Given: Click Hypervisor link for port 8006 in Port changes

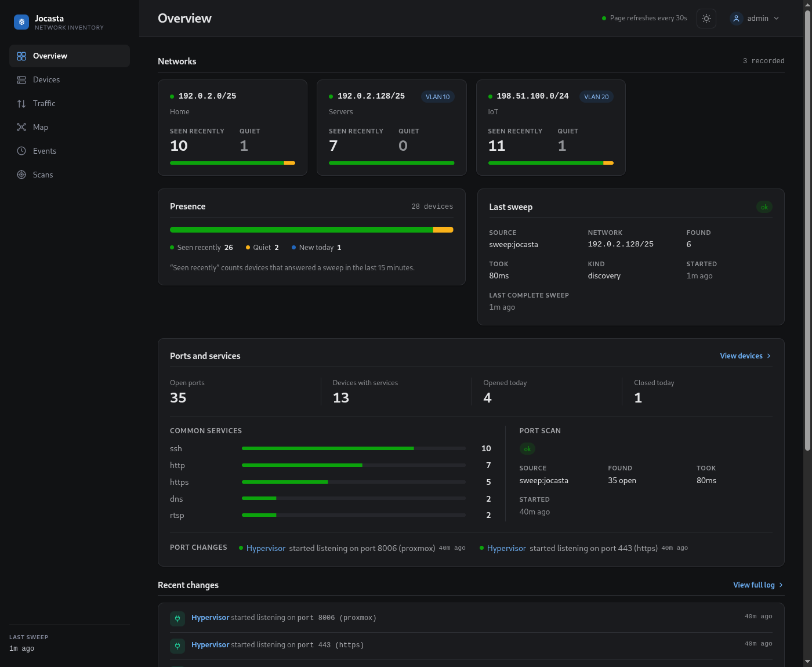Looking at the screenshot, I should 266,549.
